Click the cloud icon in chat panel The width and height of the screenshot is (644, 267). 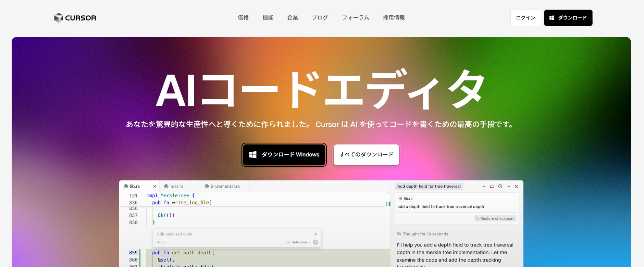click(x=492, y=186)
